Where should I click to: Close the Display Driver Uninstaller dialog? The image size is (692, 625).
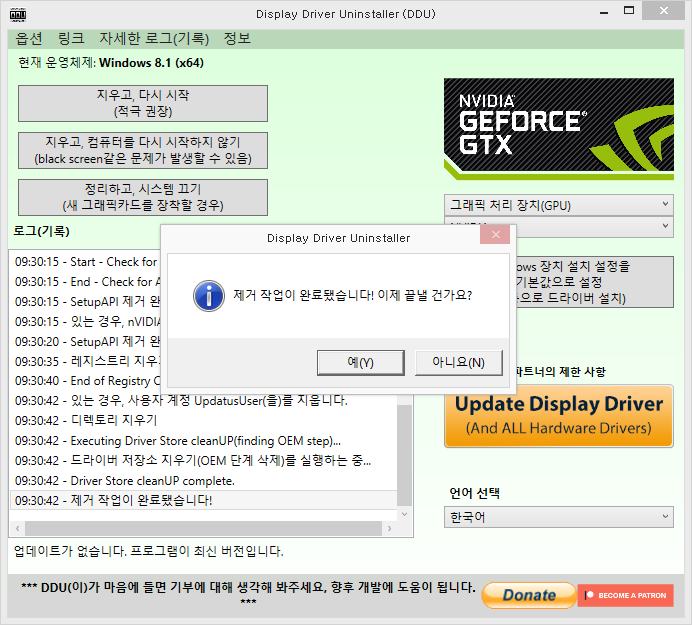coord(495,234)
